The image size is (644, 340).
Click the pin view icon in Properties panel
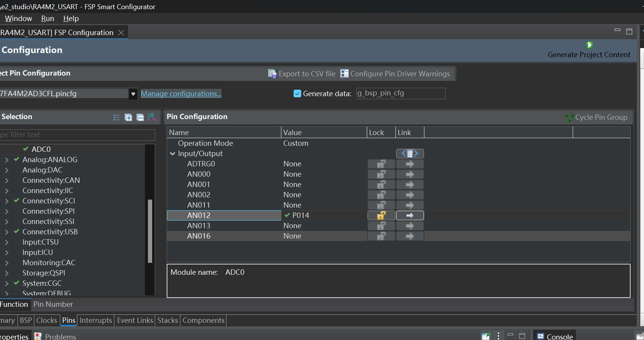click(x=486, y=336)
